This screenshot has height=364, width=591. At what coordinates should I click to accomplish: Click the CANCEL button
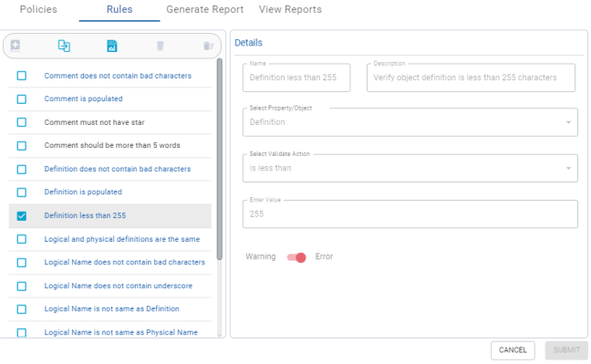(x=513, y=350)
